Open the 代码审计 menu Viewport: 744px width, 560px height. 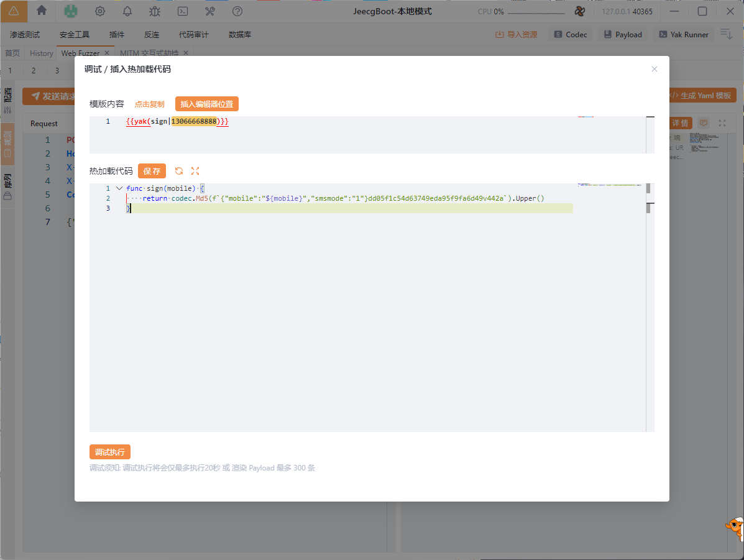click(193, 35)
